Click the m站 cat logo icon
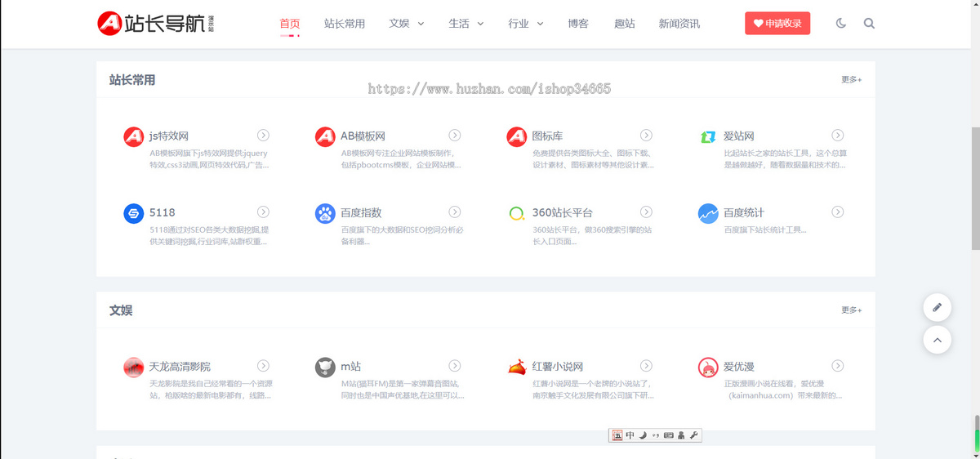 [x=325, y=367]
